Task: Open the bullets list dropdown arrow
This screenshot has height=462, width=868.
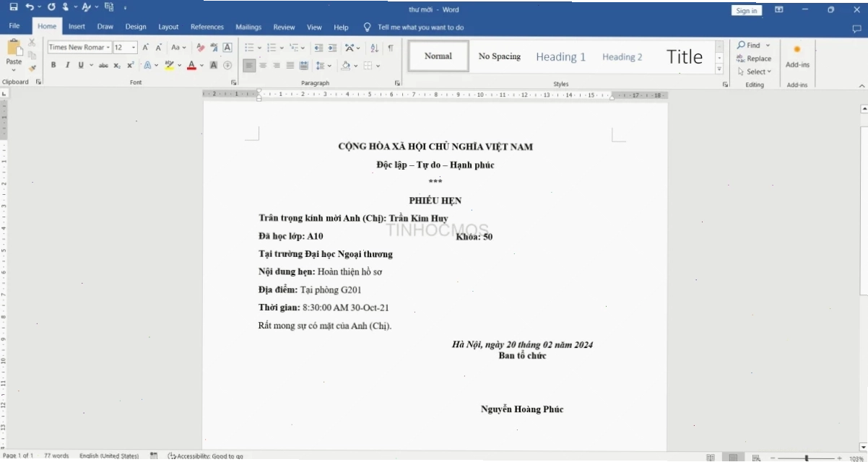Action: (260, 48)
